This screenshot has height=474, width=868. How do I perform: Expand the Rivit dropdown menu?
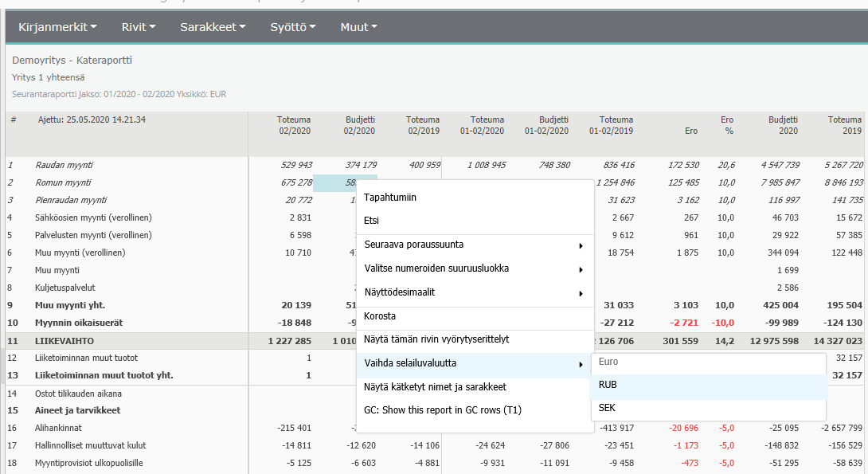(x=139, y=27)
